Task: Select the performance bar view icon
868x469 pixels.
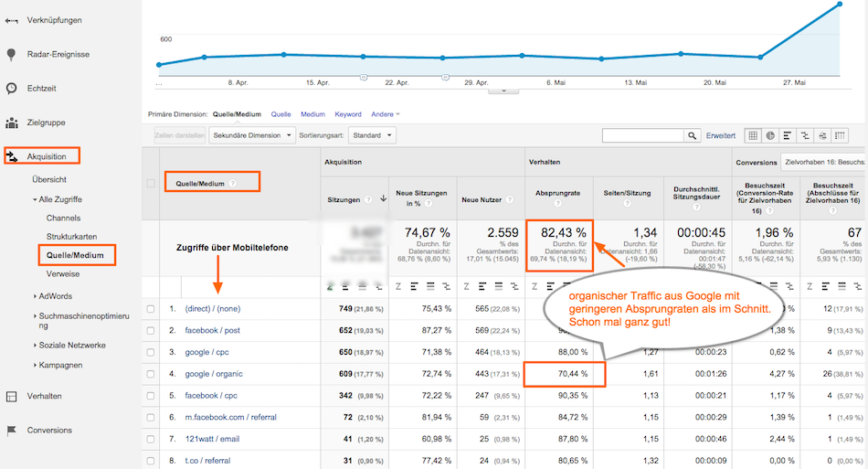Action: tap(788, 135)
